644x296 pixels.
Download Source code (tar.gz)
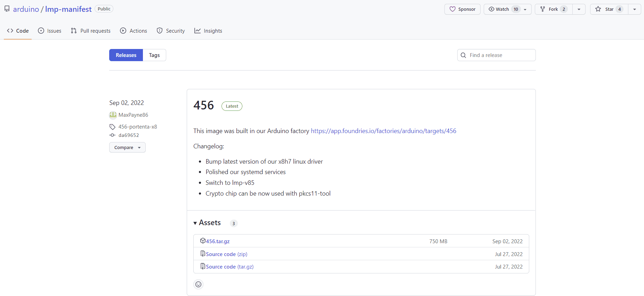[230, 267]
